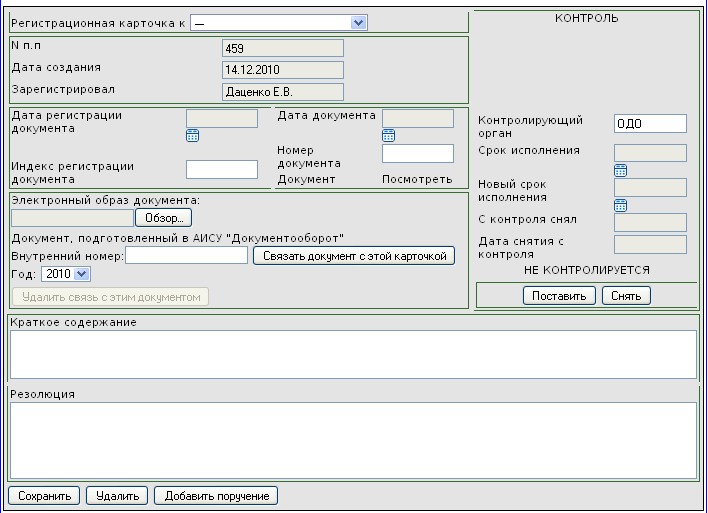Open calendar for Новый срок исполнения

point(621,205)
